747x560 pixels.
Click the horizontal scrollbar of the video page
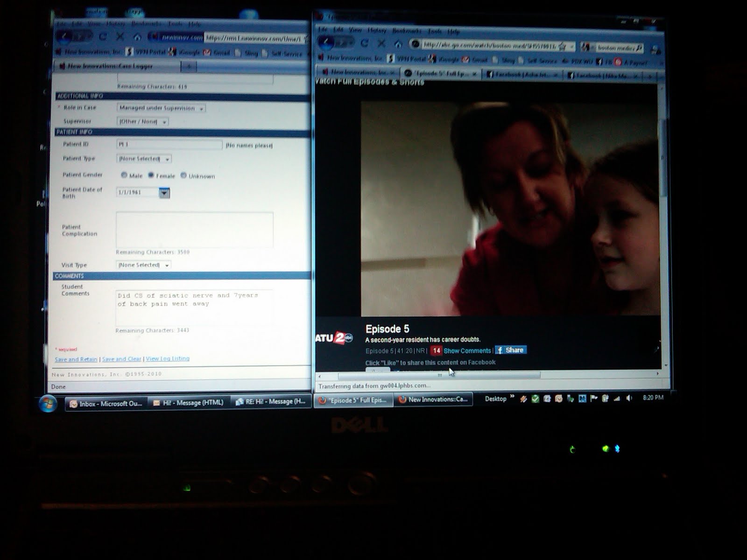(x=439, y=375)
